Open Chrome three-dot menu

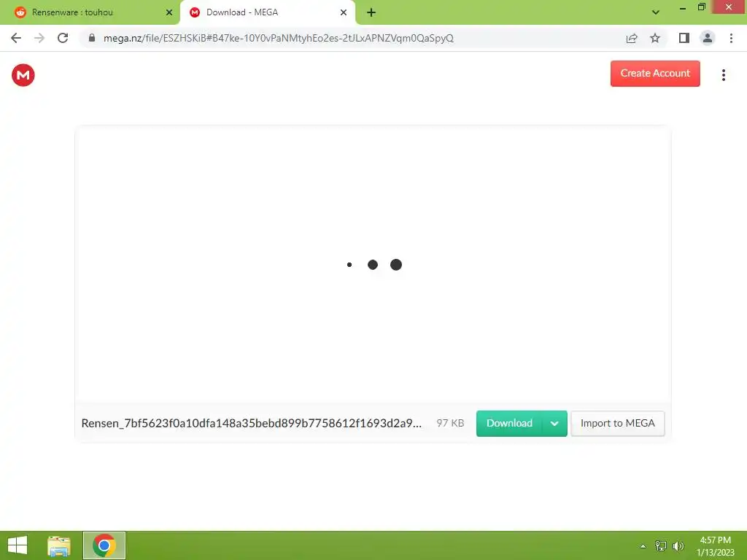(731, 38)
